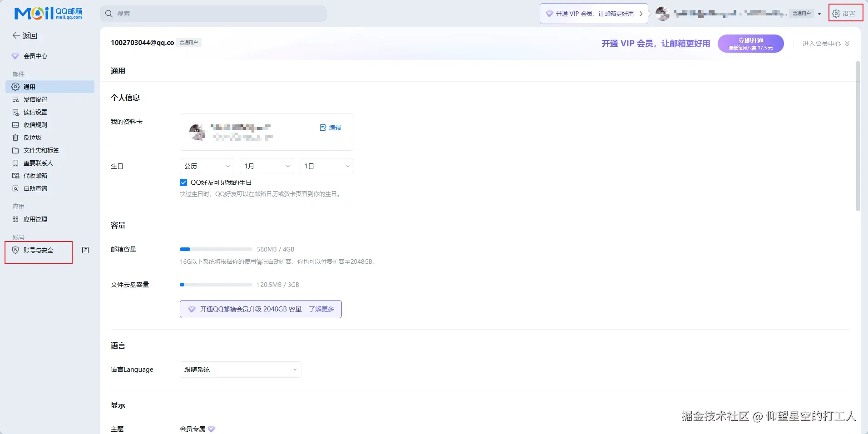
Task: Click the 应用管理 grid icon
Action: click(x=15, y=219)
